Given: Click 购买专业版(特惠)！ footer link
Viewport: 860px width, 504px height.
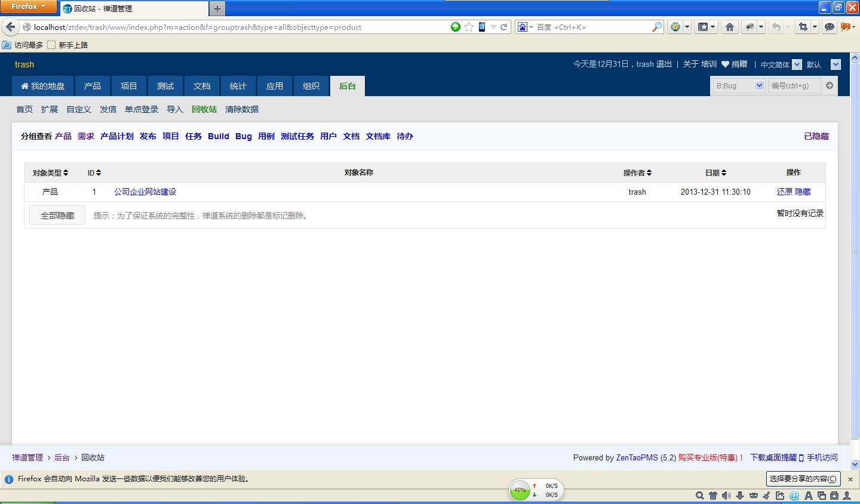Looking at the screenshot, I should click(x=711, y=457).
